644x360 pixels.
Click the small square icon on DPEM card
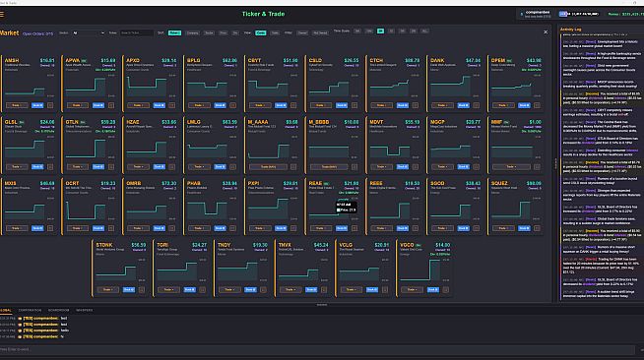tap(537, 105)
